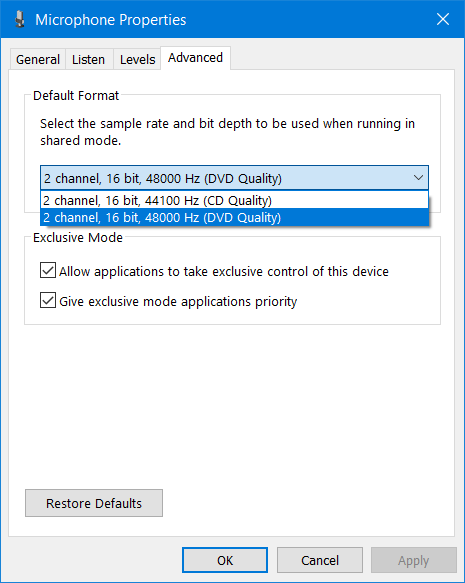Click the Default Format group label
This screenshot has height=583, width=465.
point(76,96)
